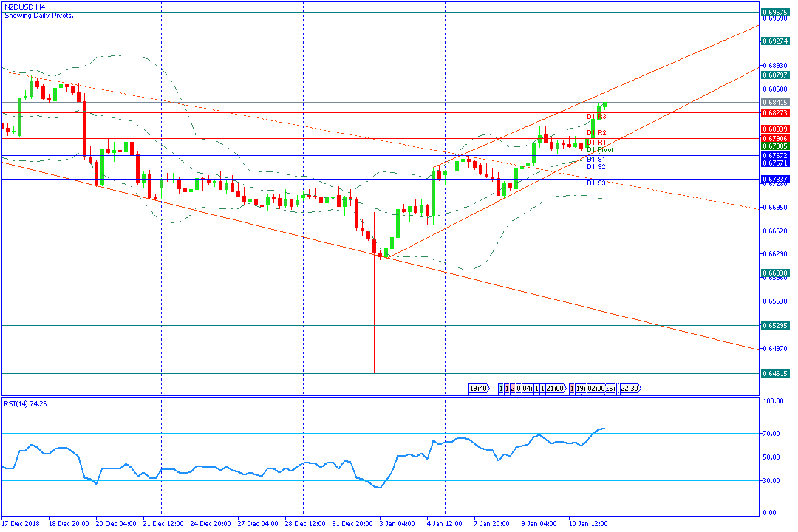Click the 7 Jan 20:00 date label

click(491, 523)
